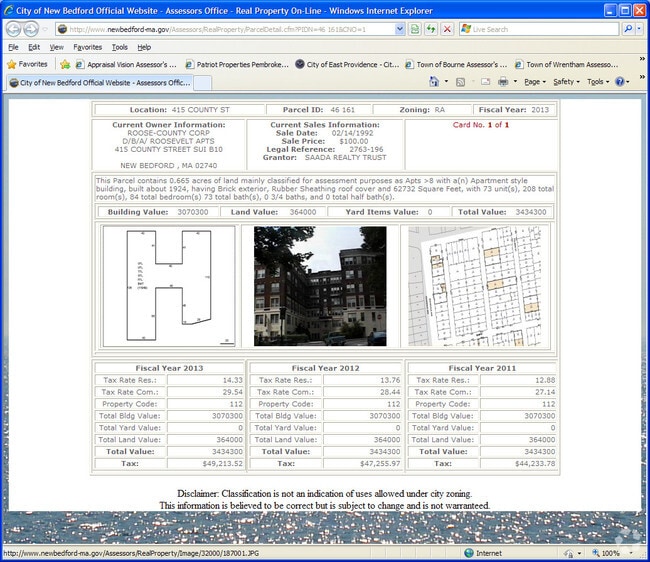The width and height of the screenshot is (650, 562).
Task: Open the Tools toolbar dropdown
Action: coord(597,82)
